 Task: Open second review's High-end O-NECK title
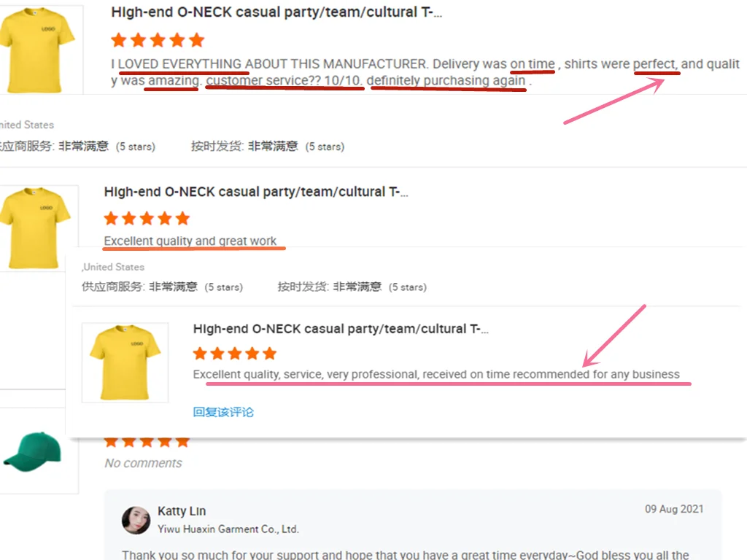tap(256, 192)
